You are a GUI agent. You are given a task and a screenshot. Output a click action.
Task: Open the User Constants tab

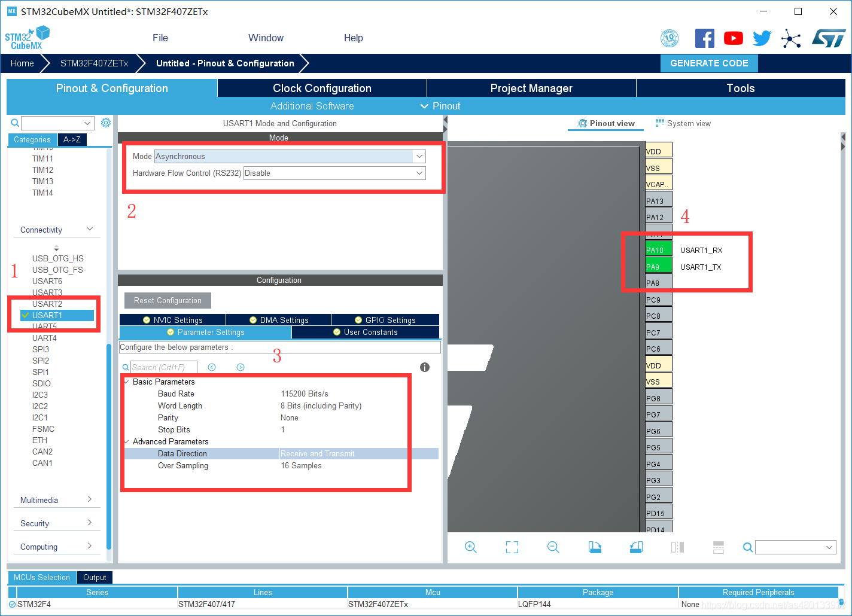click(365, 332)
